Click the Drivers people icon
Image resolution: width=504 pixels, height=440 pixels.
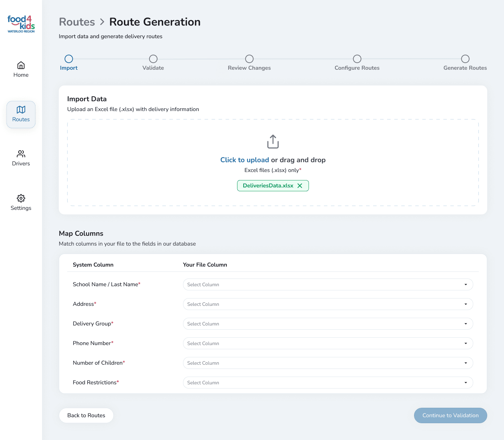pyautogui.click(x=21, y=154)
